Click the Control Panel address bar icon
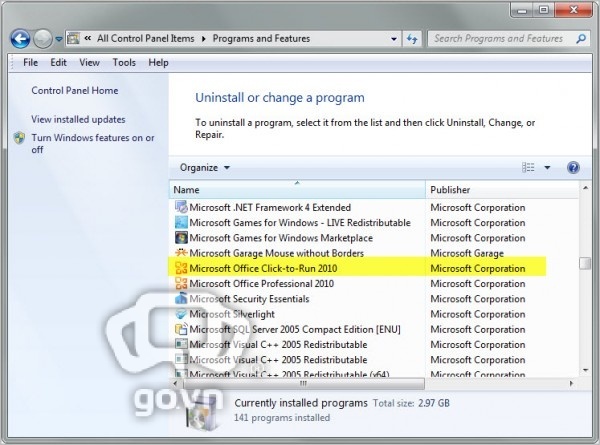This screenshot has width=600, height=445. coord(73,39)
